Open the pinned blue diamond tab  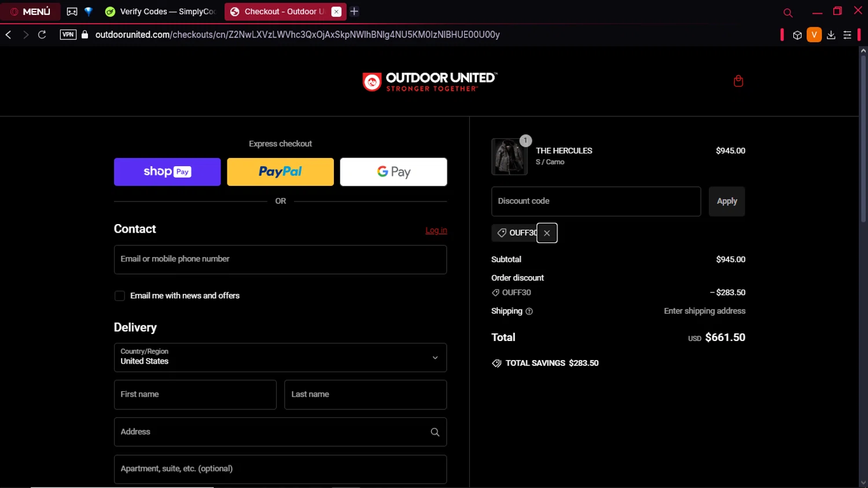pyautogui.click(x=89, y=12)
